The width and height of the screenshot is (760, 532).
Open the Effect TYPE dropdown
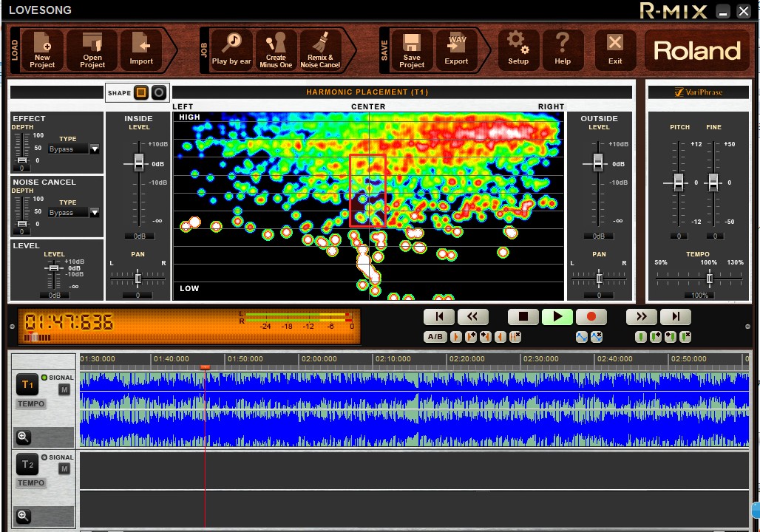point(95,149)
